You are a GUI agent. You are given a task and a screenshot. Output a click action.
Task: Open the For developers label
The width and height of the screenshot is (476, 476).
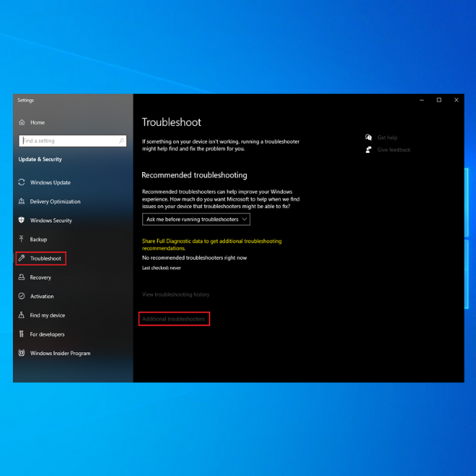pyautogui.click(x=48, y=335)
